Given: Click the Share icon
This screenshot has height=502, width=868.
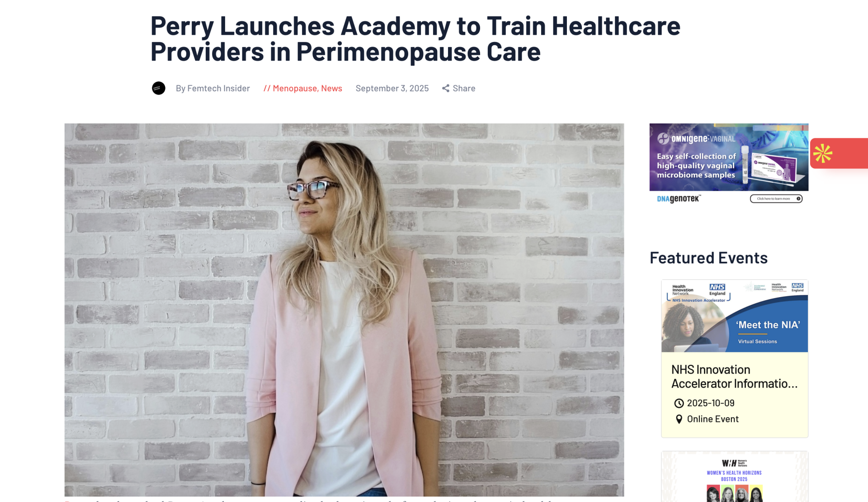Looking at the screenshot, I should (x=446, y=88).
